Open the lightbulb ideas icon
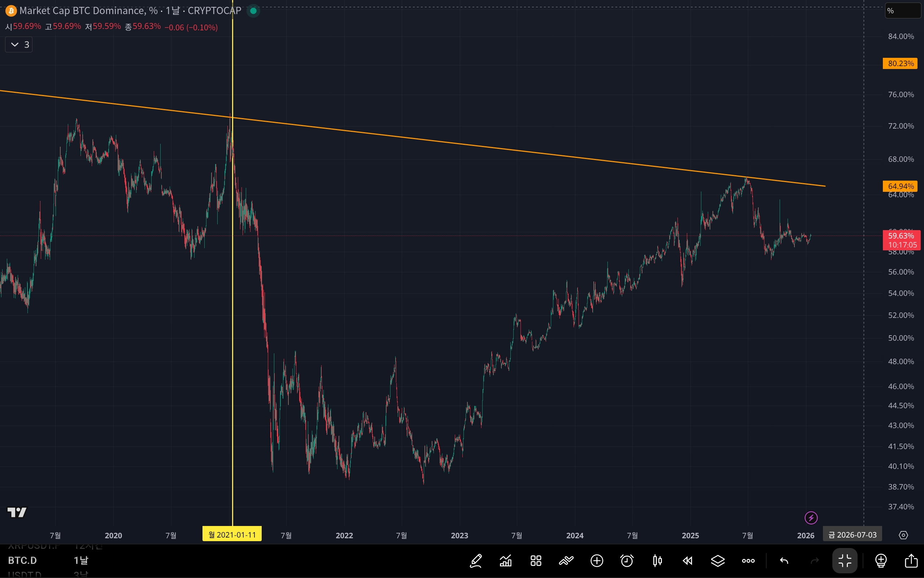 (x=881, y=561)
